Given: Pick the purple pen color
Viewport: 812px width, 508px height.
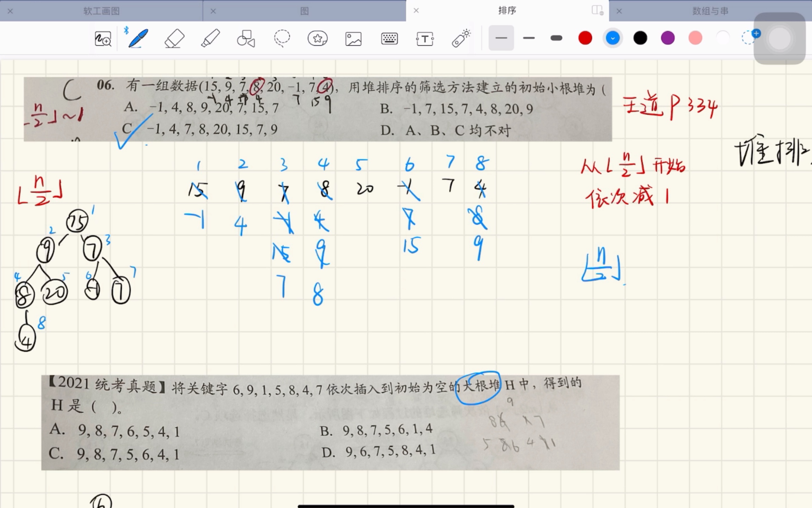Looking at the screenshot, I should pos(668,38).
